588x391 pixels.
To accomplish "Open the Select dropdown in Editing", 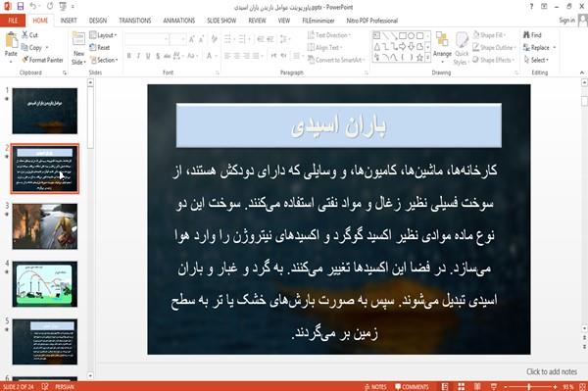I will pos(536,60).
